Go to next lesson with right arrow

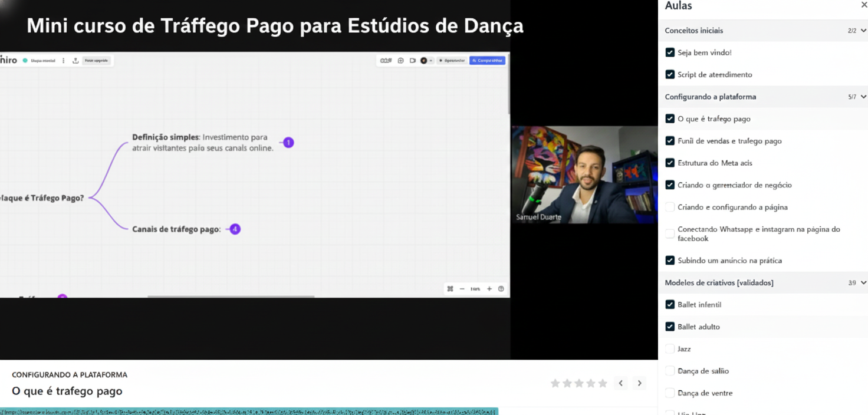pyautogui.click(x=639, y=383)
